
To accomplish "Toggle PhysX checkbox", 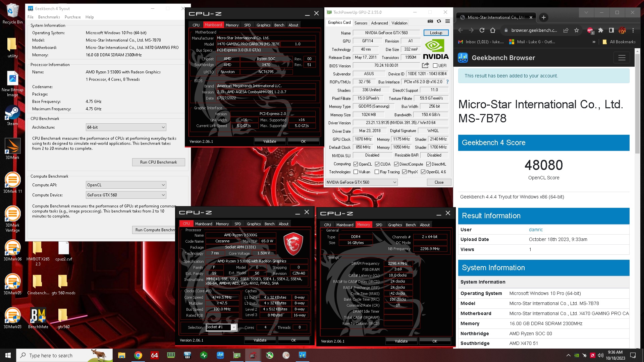I will point(404,172).
